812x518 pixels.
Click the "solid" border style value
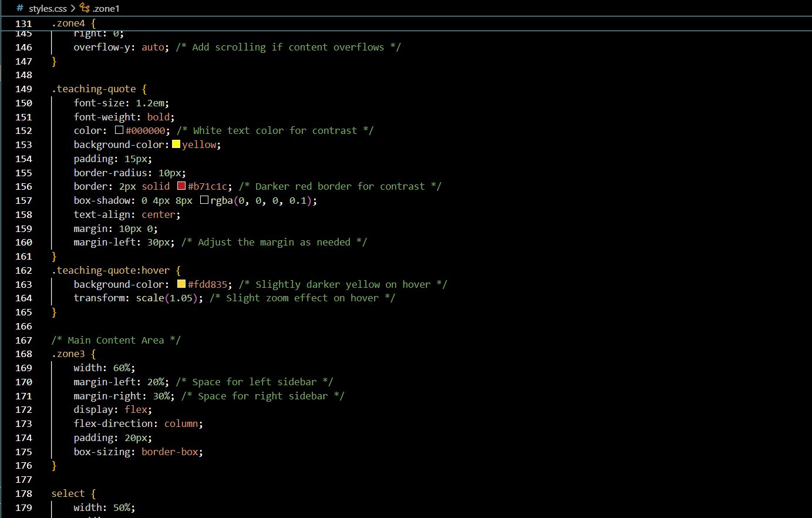click(x=156, y=186)
